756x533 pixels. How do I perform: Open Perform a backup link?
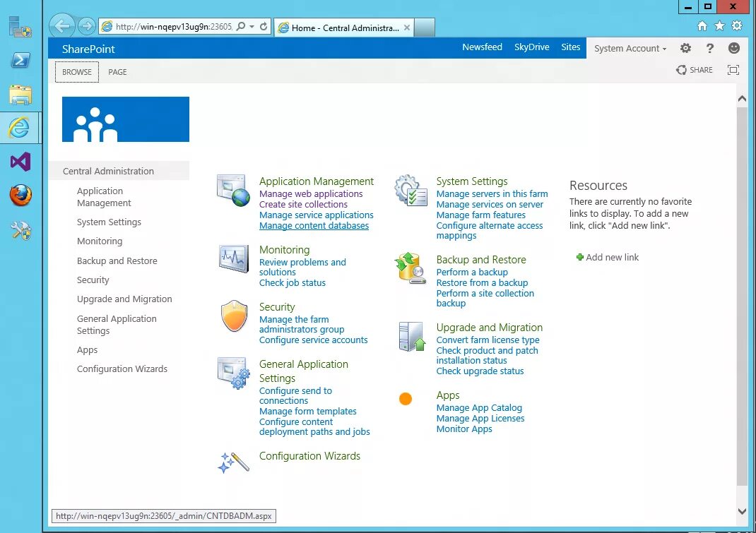472,272
